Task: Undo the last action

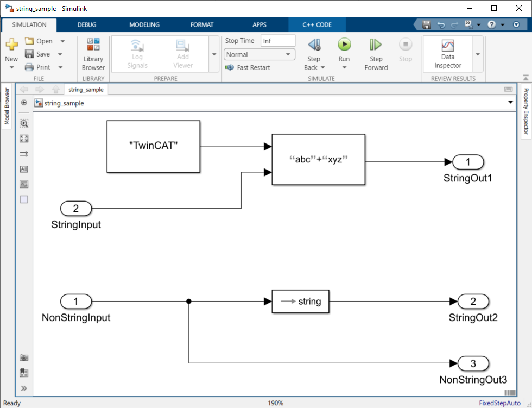Action: click(x=441, y=25)
